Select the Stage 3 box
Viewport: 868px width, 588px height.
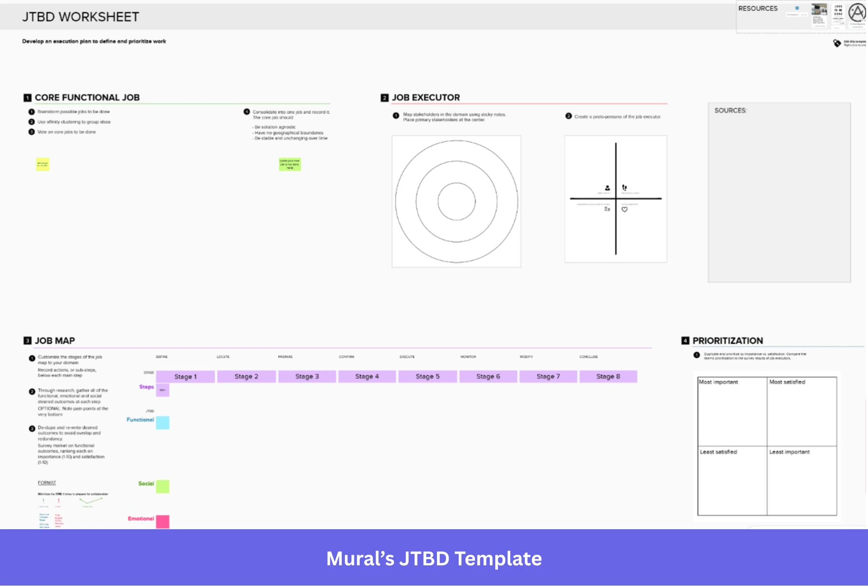pyautogui.click(x=307, y=376)
